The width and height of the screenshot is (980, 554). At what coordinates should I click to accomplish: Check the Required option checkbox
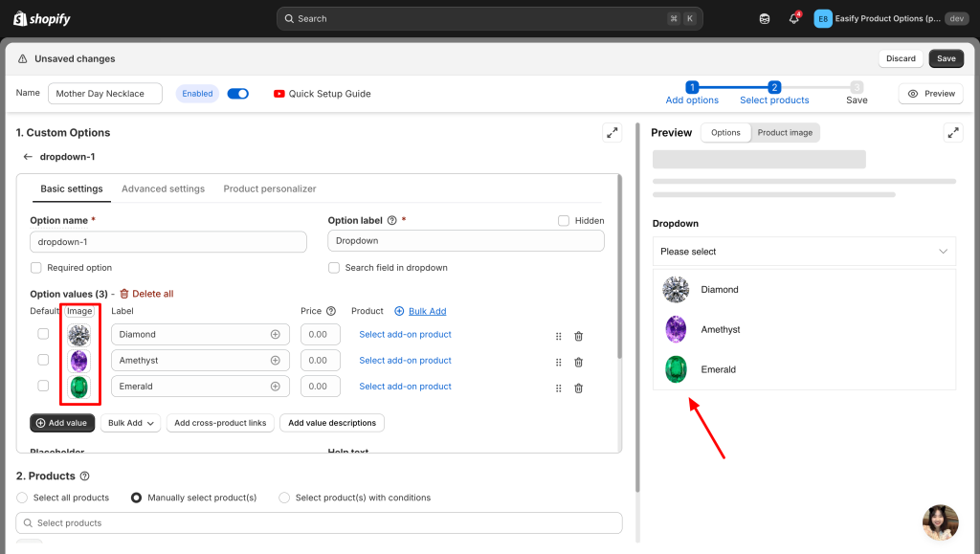pos(36,268)
